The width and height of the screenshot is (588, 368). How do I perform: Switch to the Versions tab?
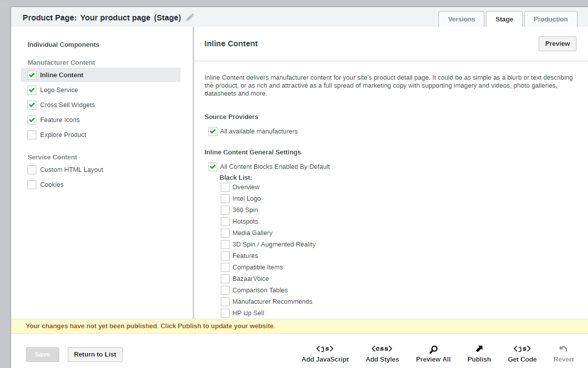click(461, 19)
